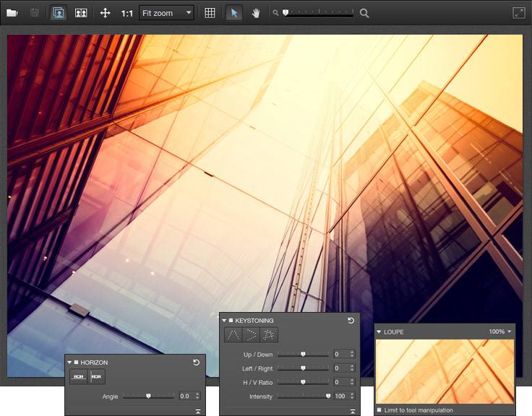Toggle the Horizon tool enable square
The height and width of the screenshot is (416, 532).
[76, 362]
